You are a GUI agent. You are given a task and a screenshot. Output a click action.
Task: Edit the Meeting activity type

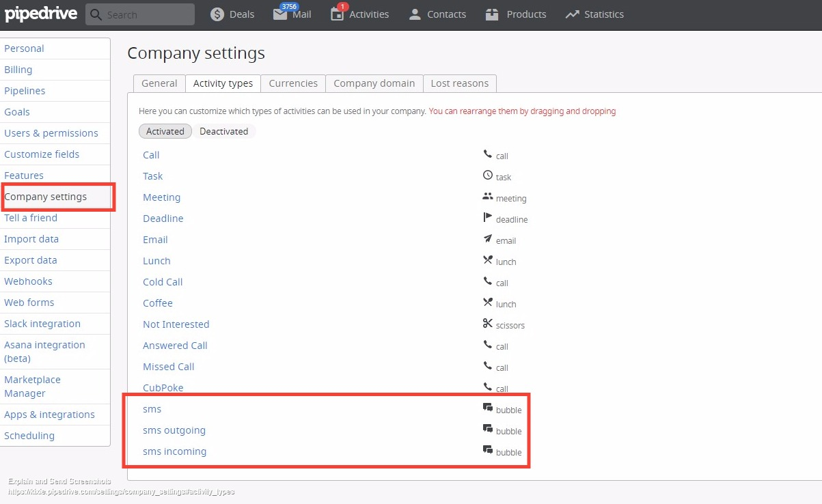(162, 197)
